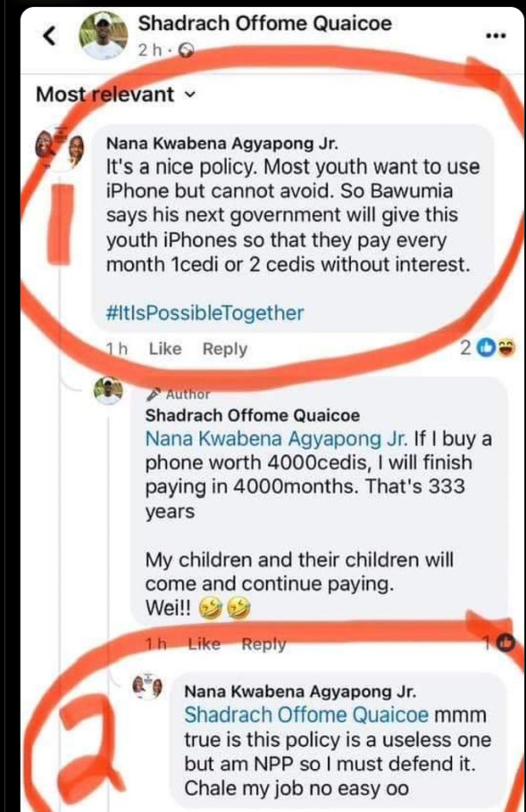Open the Shadrach Offome Quaicoe mention in last reply
526x812 pixels.
306,715
